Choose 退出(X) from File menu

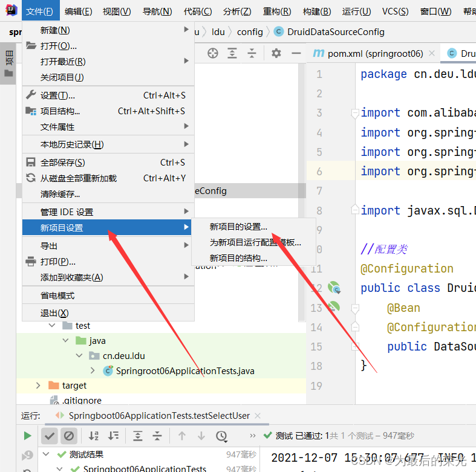[x=108, y=312]
